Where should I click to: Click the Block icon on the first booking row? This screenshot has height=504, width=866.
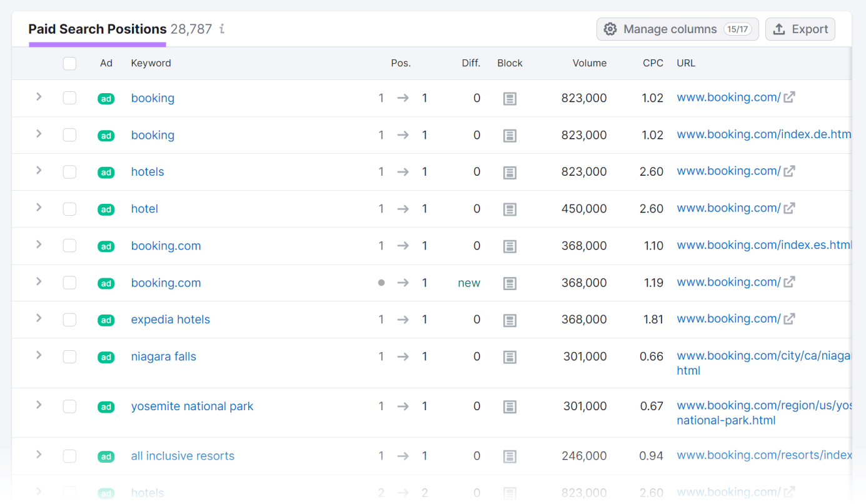pos(510,98)
